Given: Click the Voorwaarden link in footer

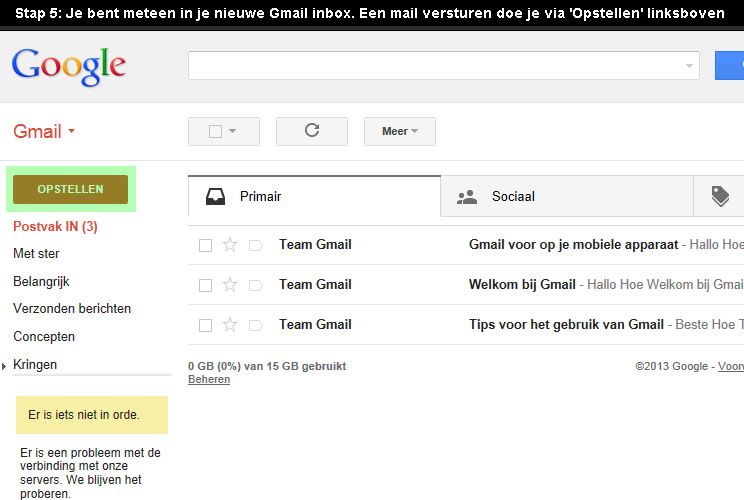Looking at the screenshot, I should coord(731,366).
